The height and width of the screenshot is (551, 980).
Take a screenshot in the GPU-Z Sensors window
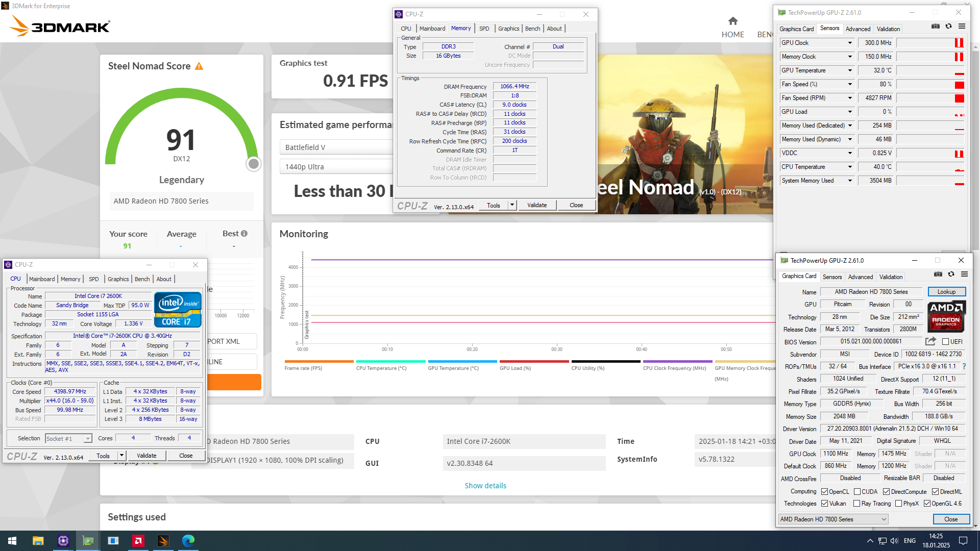tap(936, 26)
